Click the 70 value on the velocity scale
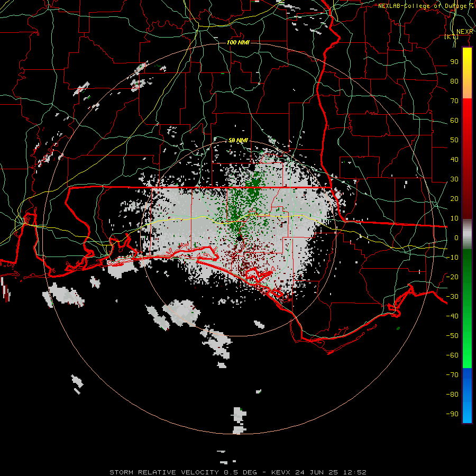 [454, 101]
